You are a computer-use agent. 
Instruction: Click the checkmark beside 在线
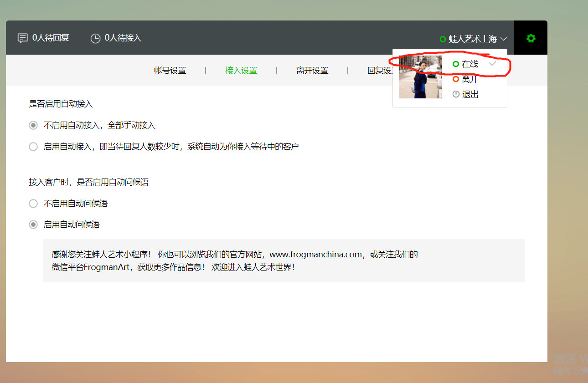pyautogui.click(x=492, y=64)
